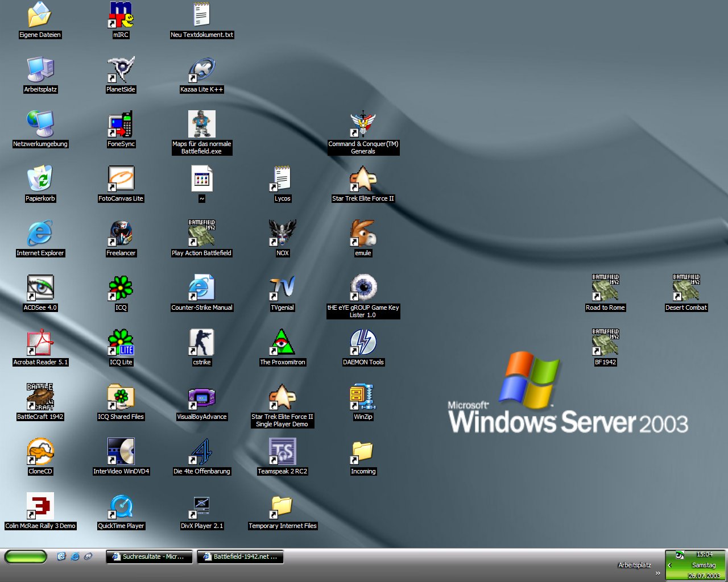Open Acrobat Reader 5.1 icon
This screenshot has width=728, height=582.
40,343
